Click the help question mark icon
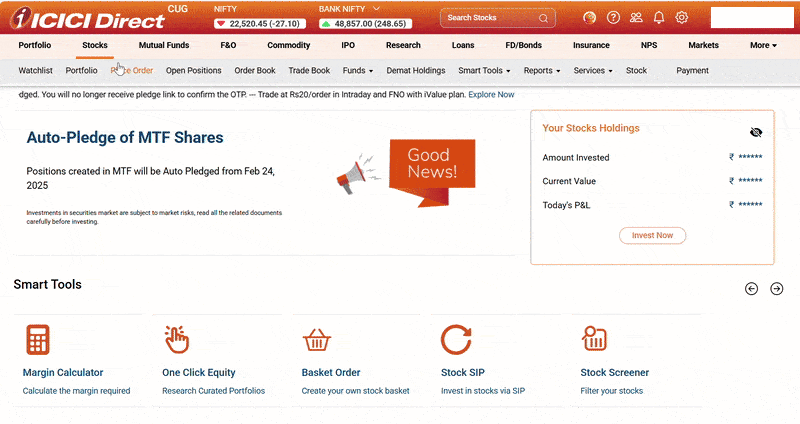Viewport: 800px width, 424px height. [613, 17]
